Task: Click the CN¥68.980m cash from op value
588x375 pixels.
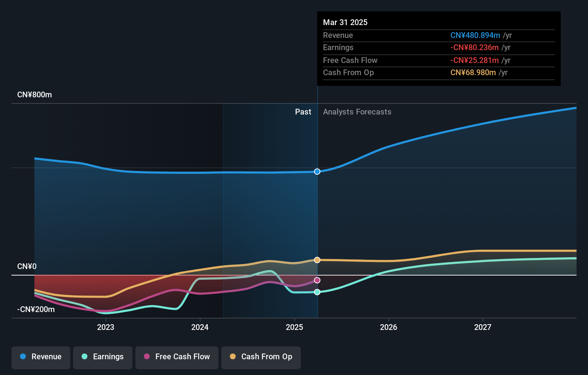Action: tap(473, 72)
